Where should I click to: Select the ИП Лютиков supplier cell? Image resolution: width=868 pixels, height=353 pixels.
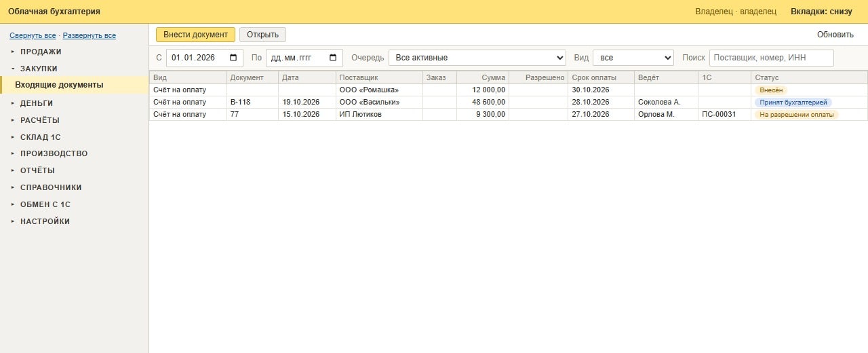379,114
